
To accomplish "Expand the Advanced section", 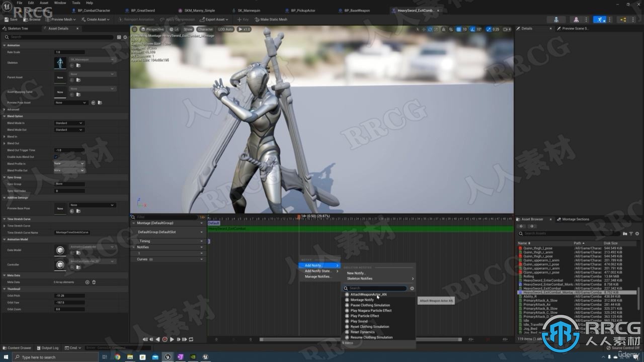I will click(5, 109).
